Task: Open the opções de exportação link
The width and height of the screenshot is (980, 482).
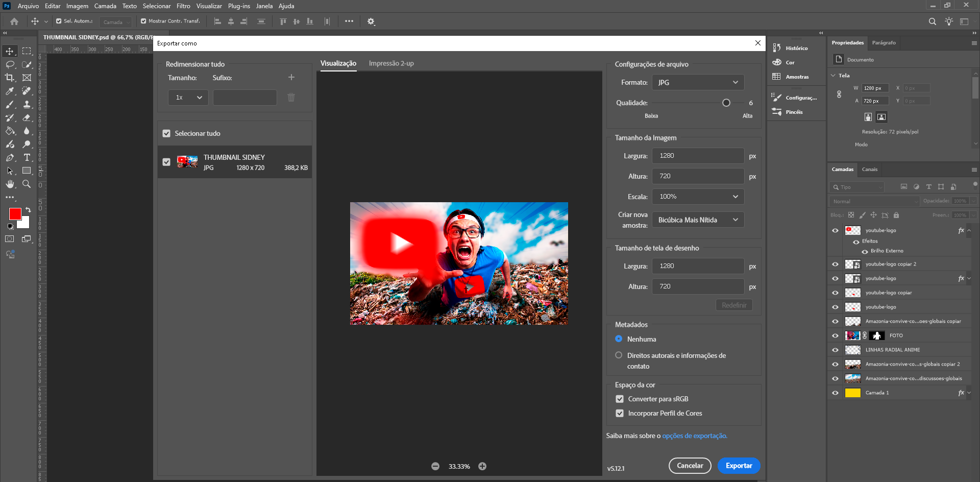Action: (x=695, y=436)
